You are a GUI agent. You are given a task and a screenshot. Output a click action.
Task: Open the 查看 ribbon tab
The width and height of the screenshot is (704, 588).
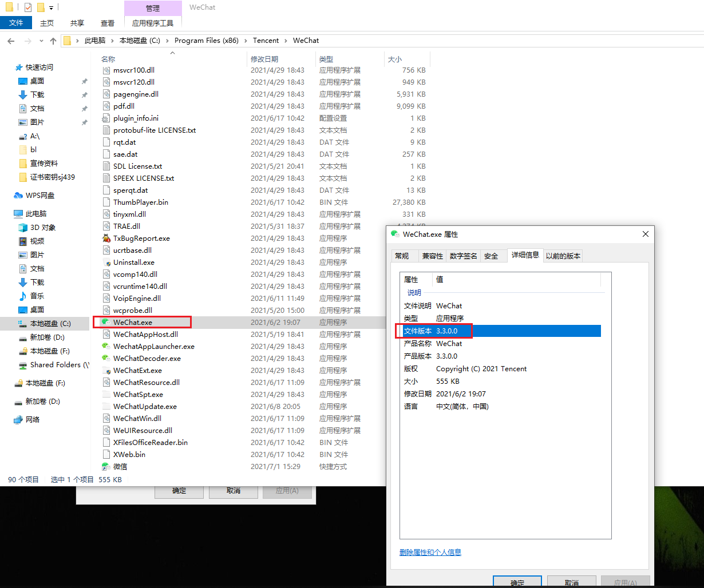[x=108, y=23]
